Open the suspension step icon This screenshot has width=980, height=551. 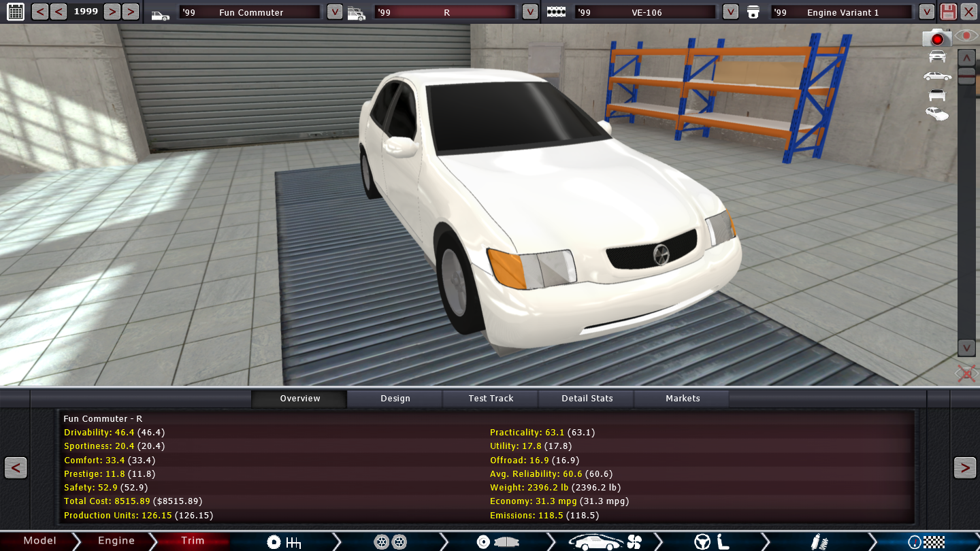coord(819,541)
